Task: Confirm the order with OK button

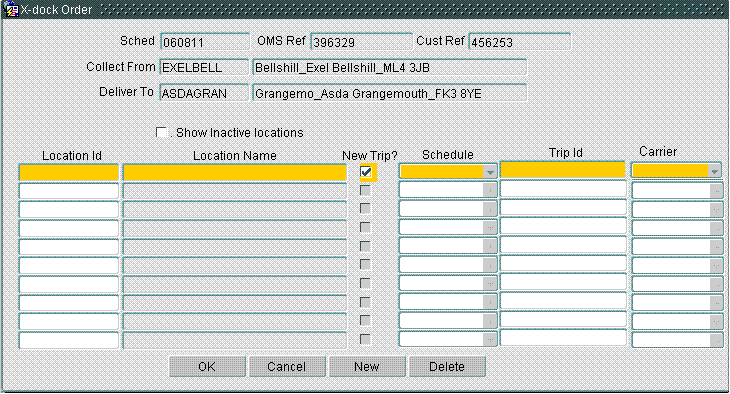Action: (207, 367)
